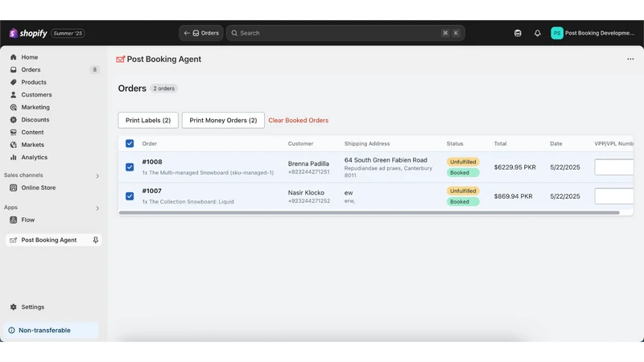Click VPP/VPL number field for #1008
The width and height of the screenshot is (644, 362).
pyautogui.click(x=613, y=167)
